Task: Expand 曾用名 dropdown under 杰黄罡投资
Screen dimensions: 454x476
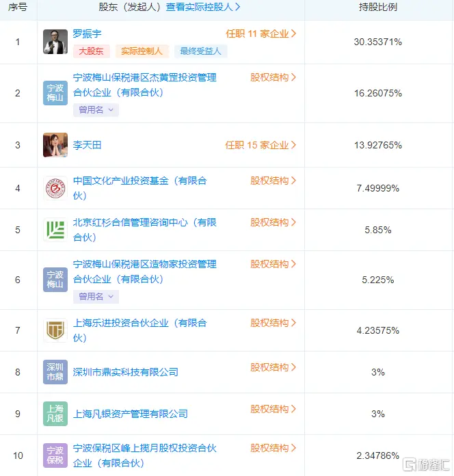Action: (96, 109)
